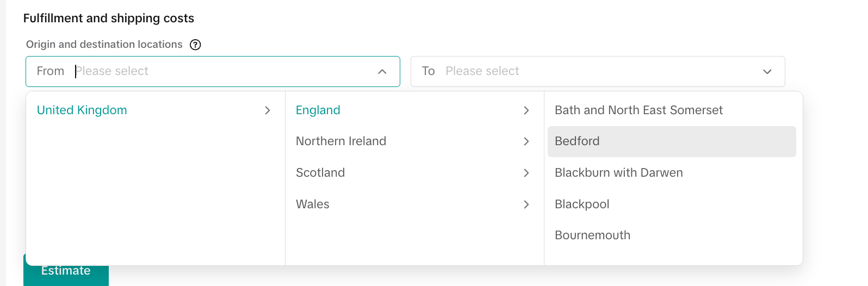Select England from the region list
The height and width of the screenshot is (286, 868).
point(318,110)
